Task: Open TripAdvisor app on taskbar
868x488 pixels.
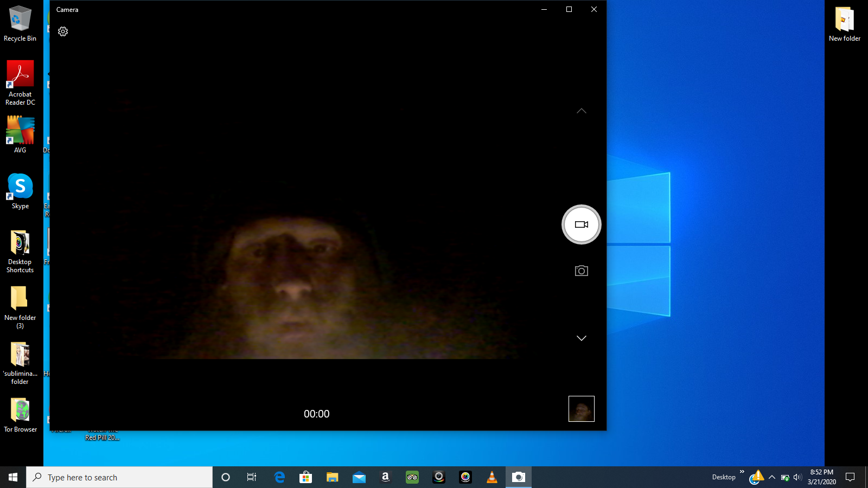Action: tap(412, 477)
